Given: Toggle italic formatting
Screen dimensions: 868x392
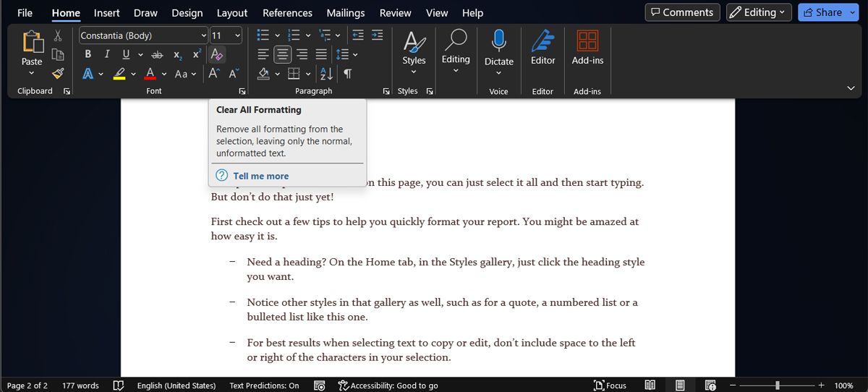Looking at the screenshot, I should click(x=107, y=54).
